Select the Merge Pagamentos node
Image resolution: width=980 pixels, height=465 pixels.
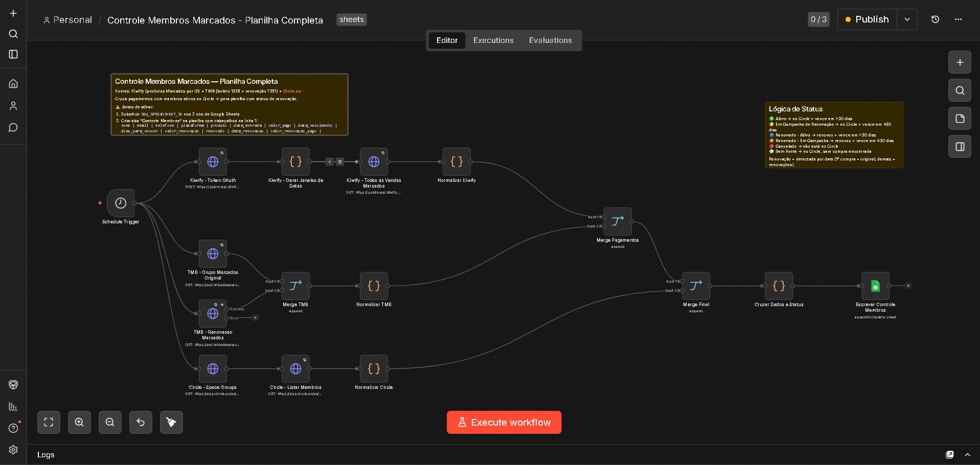click(618, 222)
